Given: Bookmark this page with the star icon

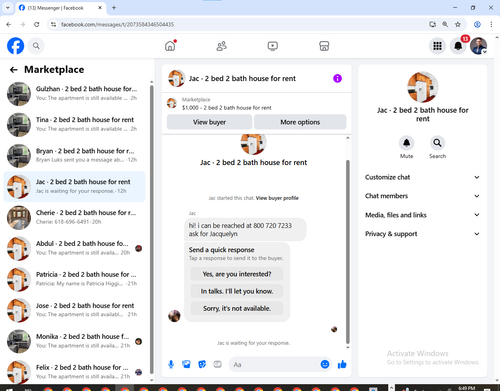Looking at the screenshot, I should [458, 24].
